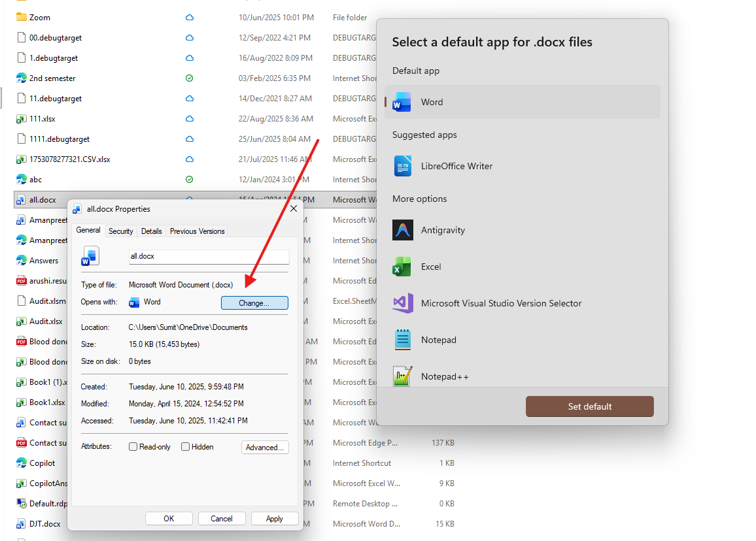Viewport: 756px width, 541px height.
Task: Click the location path C:\Users\Sumit\OneDrive\Documents
Action: pyautogui.click(x=188, y=327)
